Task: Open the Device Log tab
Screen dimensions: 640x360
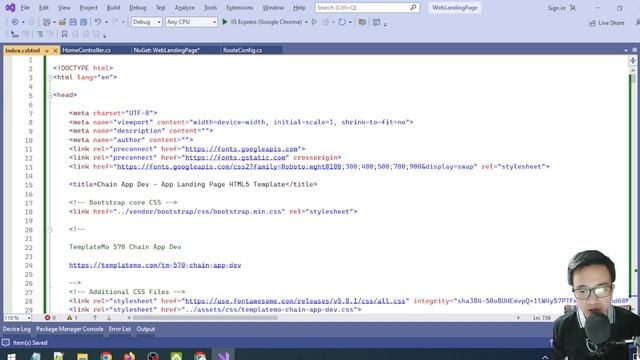Action: [17, 329]
